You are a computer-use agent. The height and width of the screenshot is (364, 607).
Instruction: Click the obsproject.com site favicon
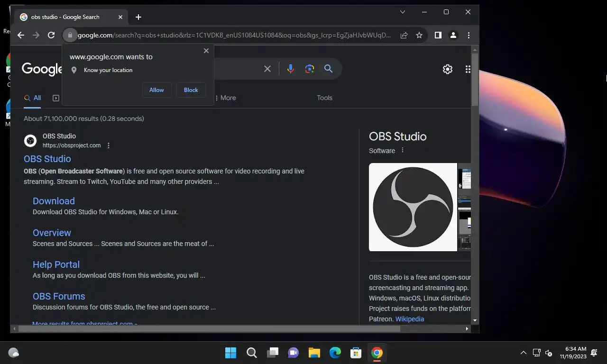click(x=30, y=141)
